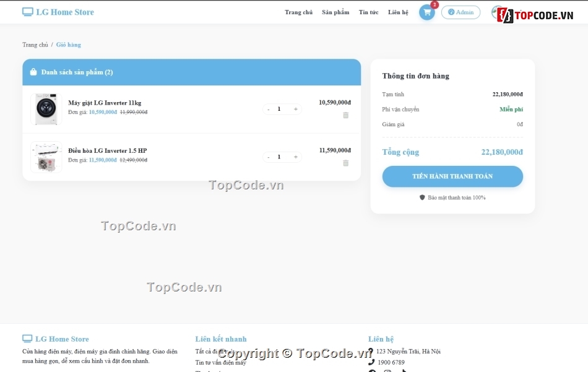
Task: Click Điều hòa LG Inverter 1.5 HP title
Action: tap(107, 151)
